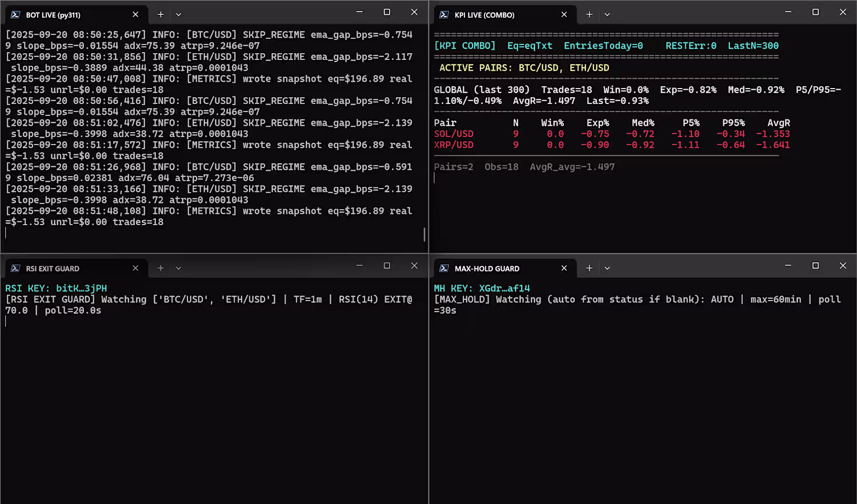Click the Eq=eqTxt text in KPI header
This screenshot has width=857, height=504.
[x=530, y=46]
